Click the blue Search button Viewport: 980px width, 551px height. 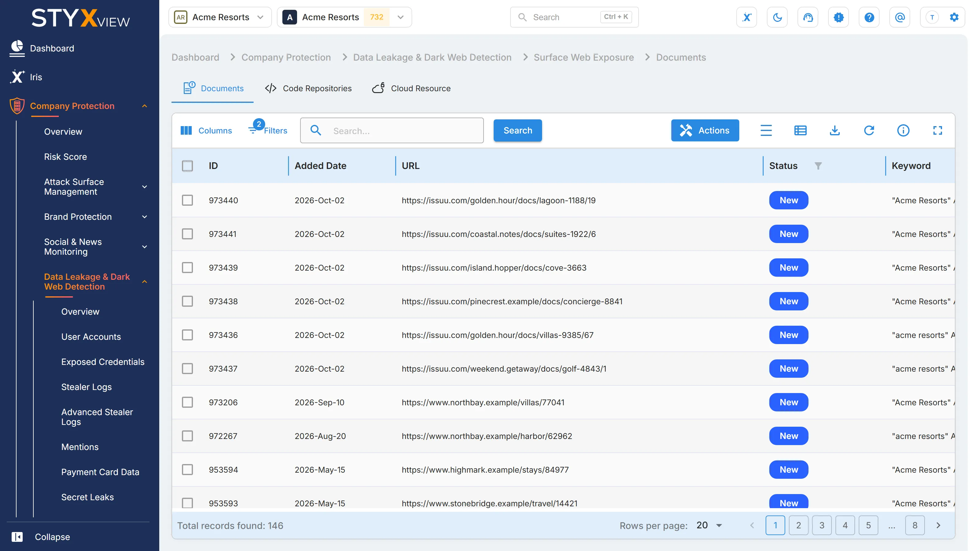click(x=517, y=130)
